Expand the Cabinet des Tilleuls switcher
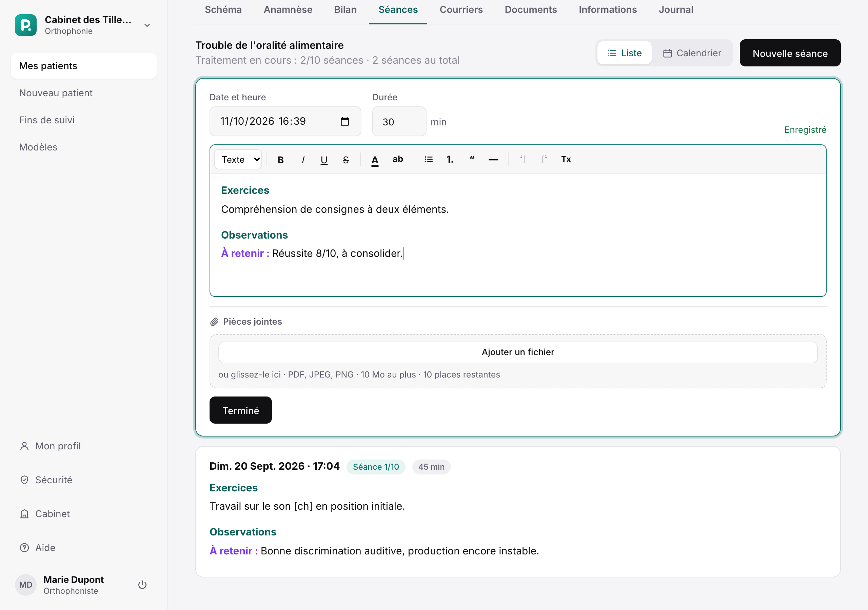 click(x=147, y=25)
